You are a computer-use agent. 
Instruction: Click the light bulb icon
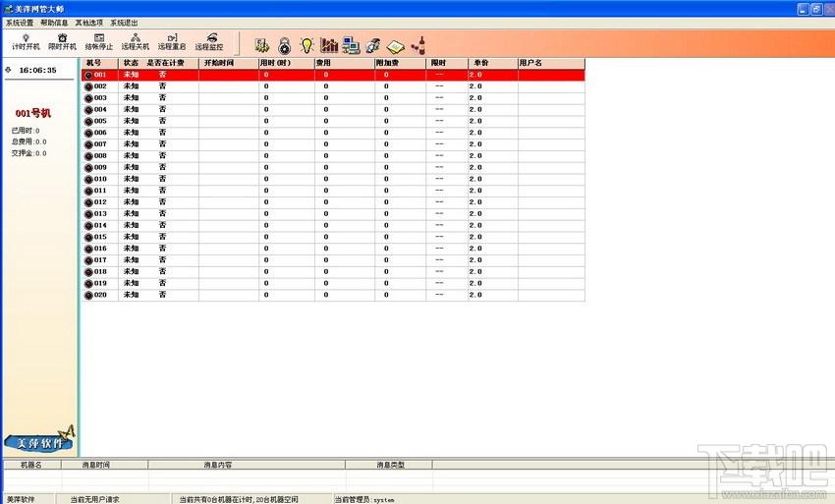pos(306,46)
